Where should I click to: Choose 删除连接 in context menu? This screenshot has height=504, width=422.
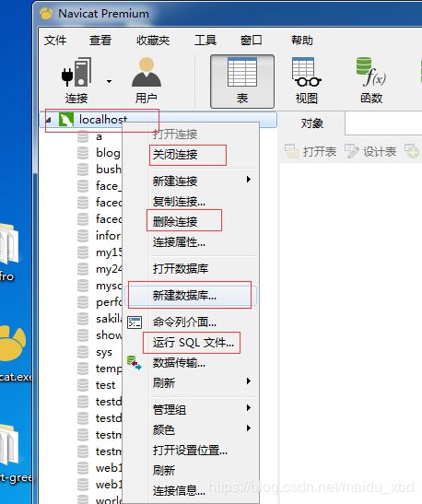(x=175, y=221)
